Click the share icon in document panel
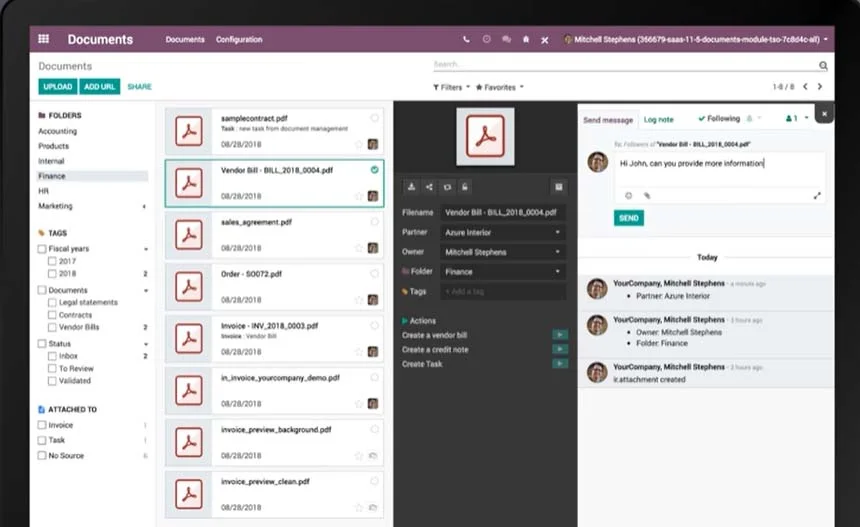860x527 pixels. [429, 187]
